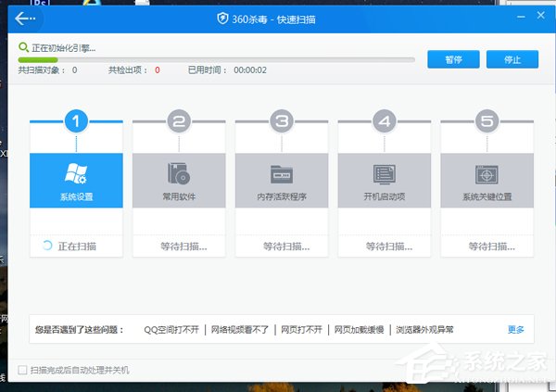The image size is (556, 392).
Task: Open the 更多 link
Action: (515, 330)
